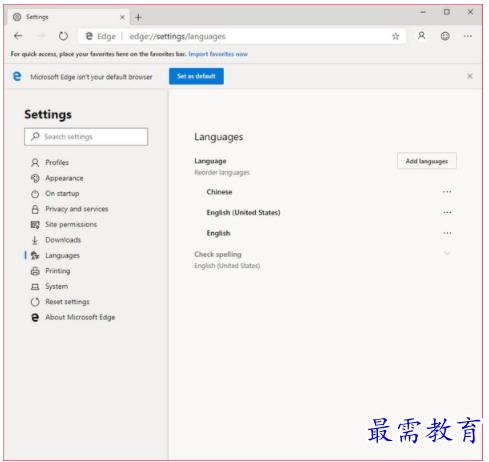
Task: Open more actions for Chinese
Action: [447, 192]
